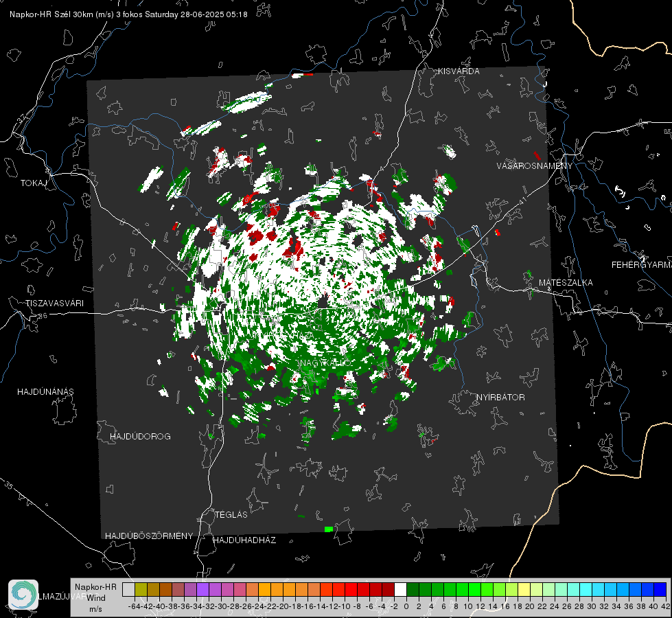Screen dimensions: 672x618
Task: Pick the white zero-velocity legend swatch
Action: point(400,589)
